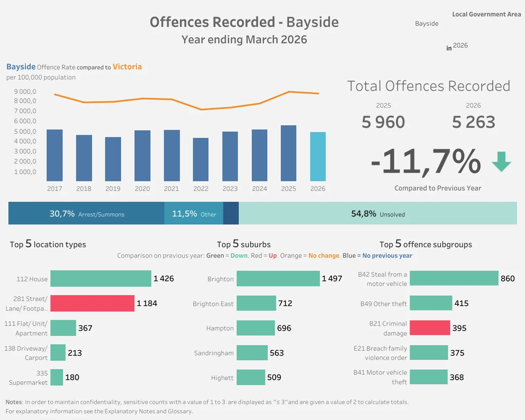The width and height of the screenshot is (525, 420).
Task: Select the 2018 offence rate bar
Action: tap(84, 158)
